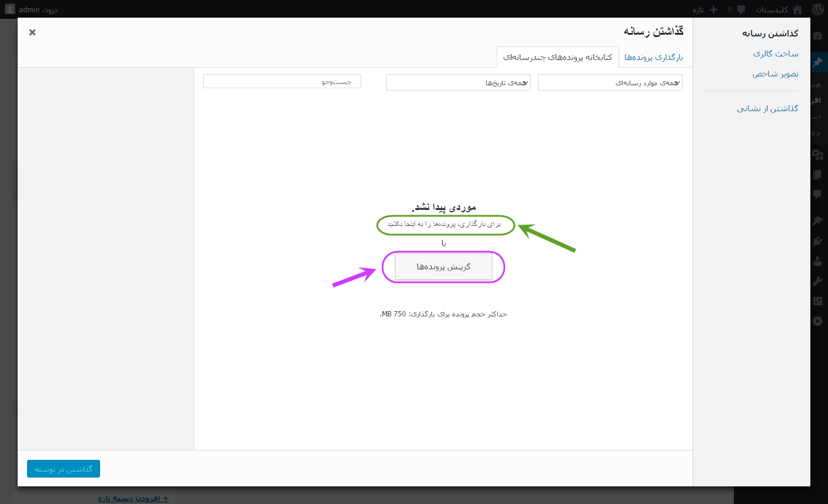The image size is (828, 504).
Task: Switch to the بارگذاری پرونده‌ها upload tab
Action: pos(654,57)
